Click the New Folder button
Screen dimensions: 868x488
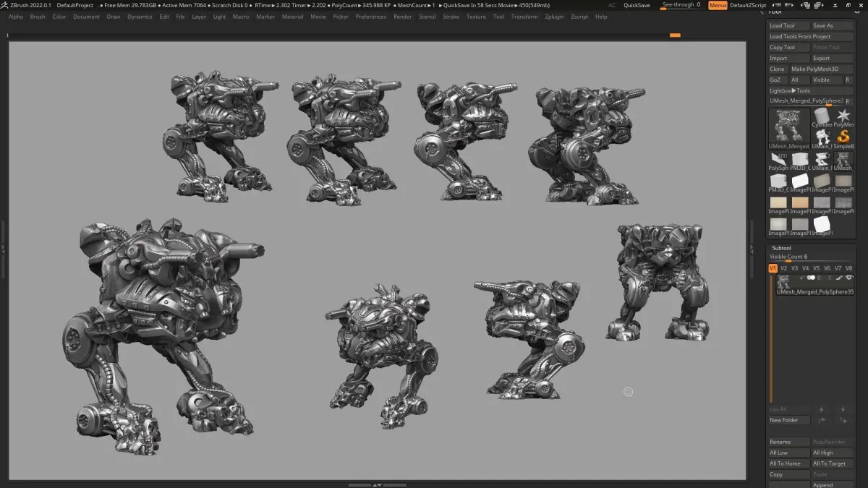click(x=789, y=420)
